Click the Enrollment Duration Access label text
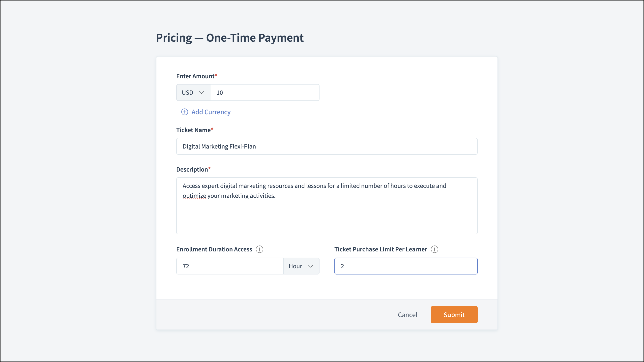This screenshot has height=362, width=644. [x=214, y=249]
